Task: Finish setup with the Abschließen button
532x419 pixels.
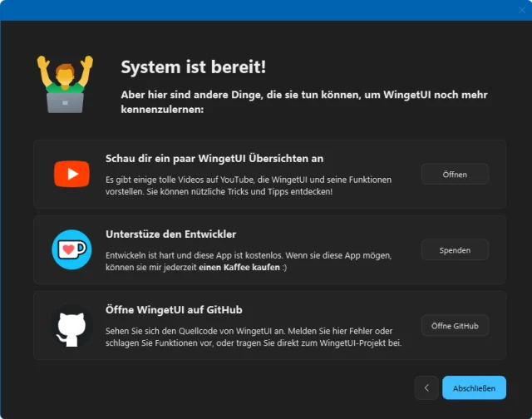Action: pyautogui.click(x=474, y=387)
